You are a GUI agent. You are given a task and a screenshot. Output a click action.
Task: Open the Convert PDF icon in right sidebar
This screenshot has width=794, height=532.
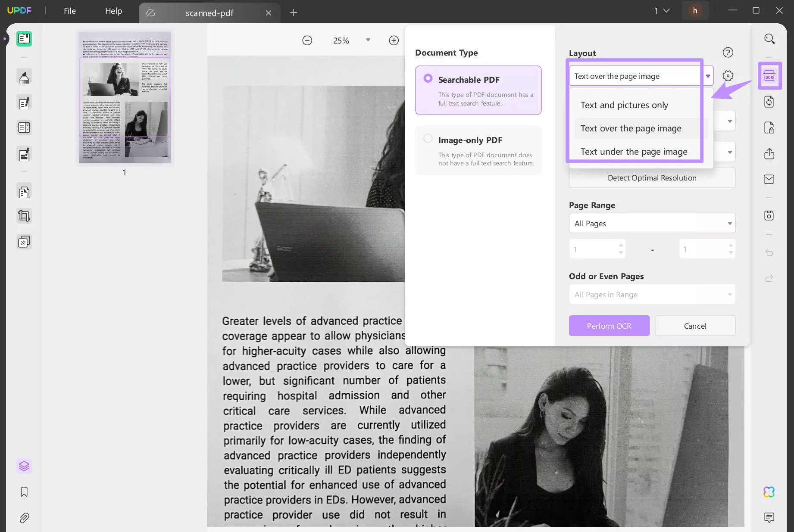click(x=769, y=102)
